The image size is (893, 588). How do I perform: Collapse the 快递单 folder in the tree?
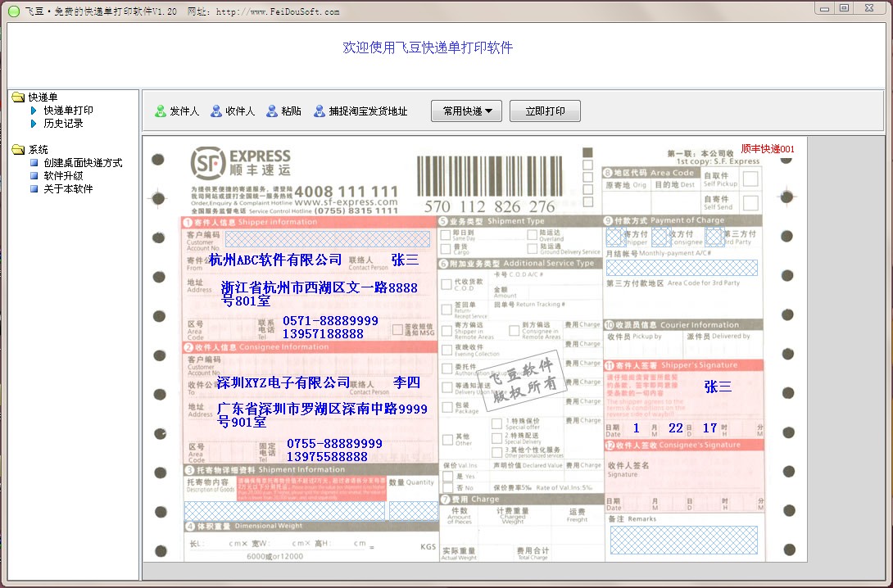click(x=19, y=97)
